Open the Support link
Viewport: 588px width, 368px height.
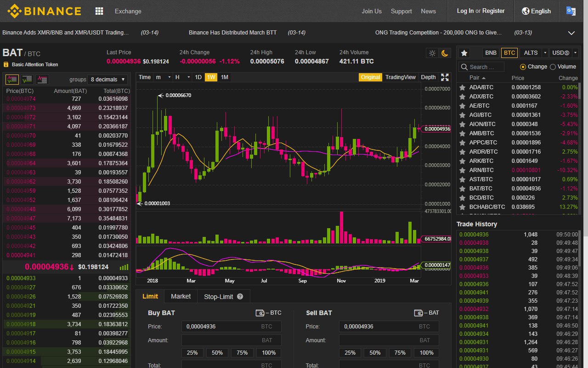pos(401,11)
